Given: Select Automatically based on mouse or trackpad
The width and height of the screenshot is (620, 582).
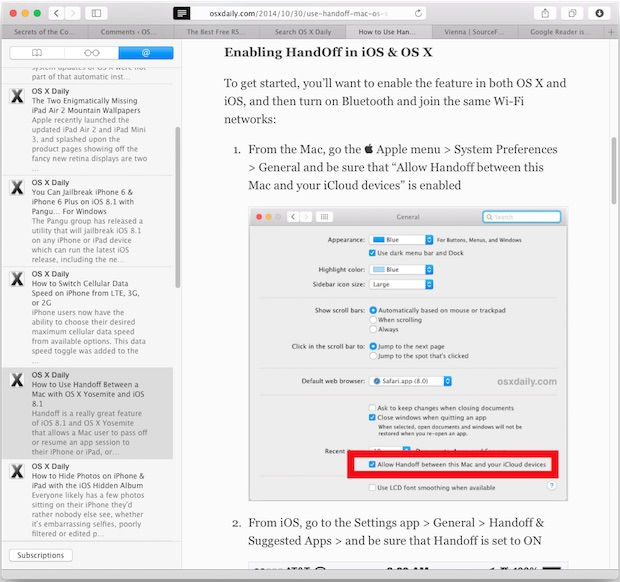Looking at the screenshot, I should pyautogui.click(x=373, y=310).
